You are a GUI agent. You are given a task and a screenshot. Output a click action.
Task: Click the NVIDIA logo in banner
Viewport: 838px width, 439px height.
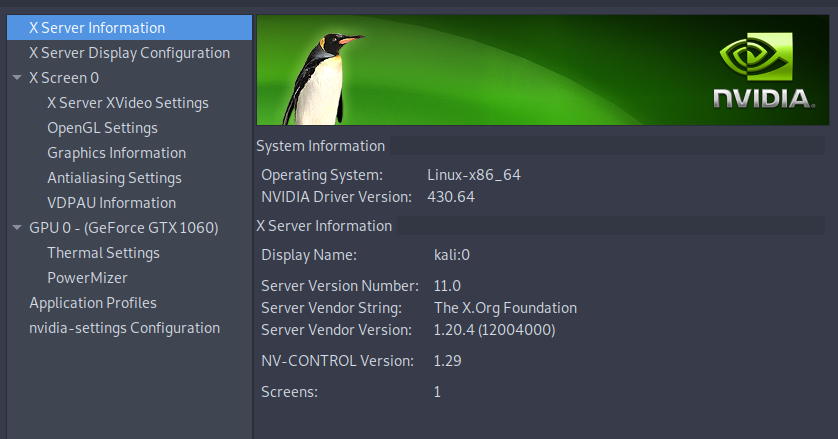[x=763, y=70]
